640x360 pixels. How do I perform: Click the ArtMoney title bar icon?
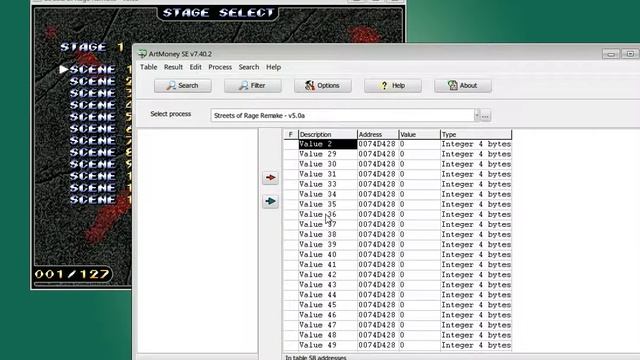pyautogui.click(x=142, y=54)
